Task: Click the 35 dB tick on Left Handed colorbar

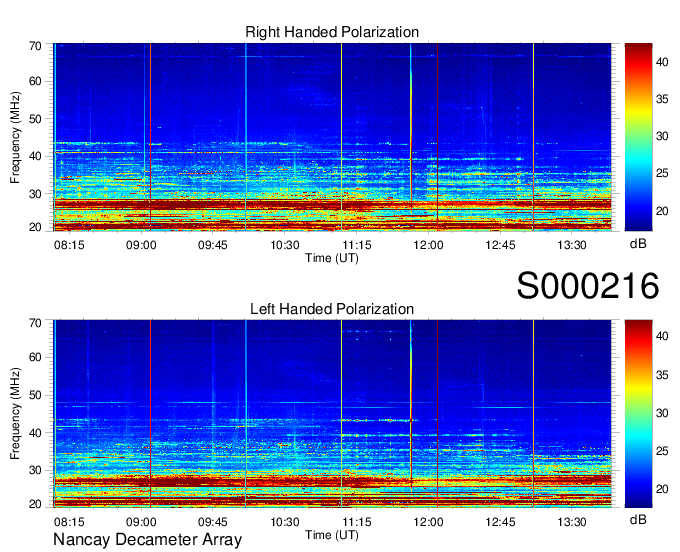Action: (662, 375)
